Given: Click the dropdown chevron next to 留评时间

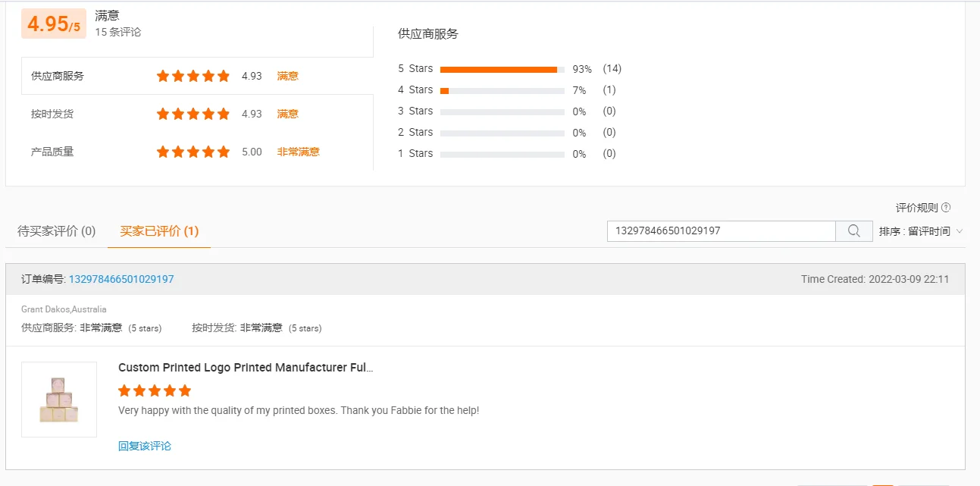Looking at the screenshot, I should tap(960, 231).
